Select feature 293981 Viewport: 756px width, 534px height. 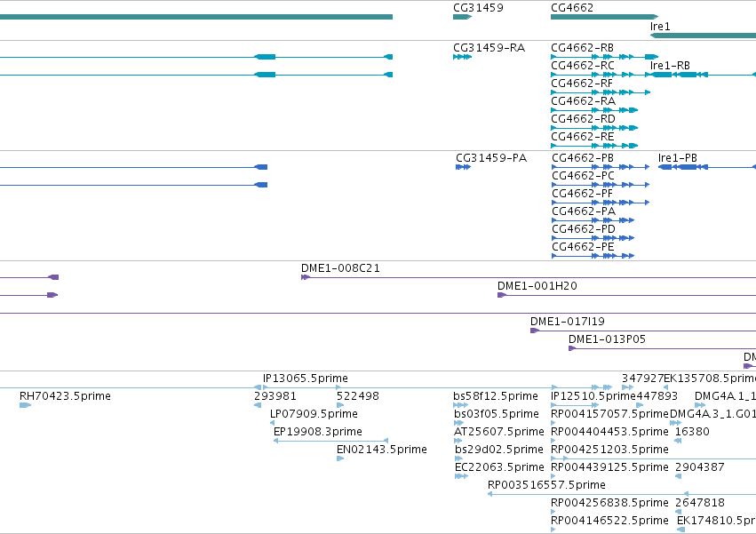275,396
